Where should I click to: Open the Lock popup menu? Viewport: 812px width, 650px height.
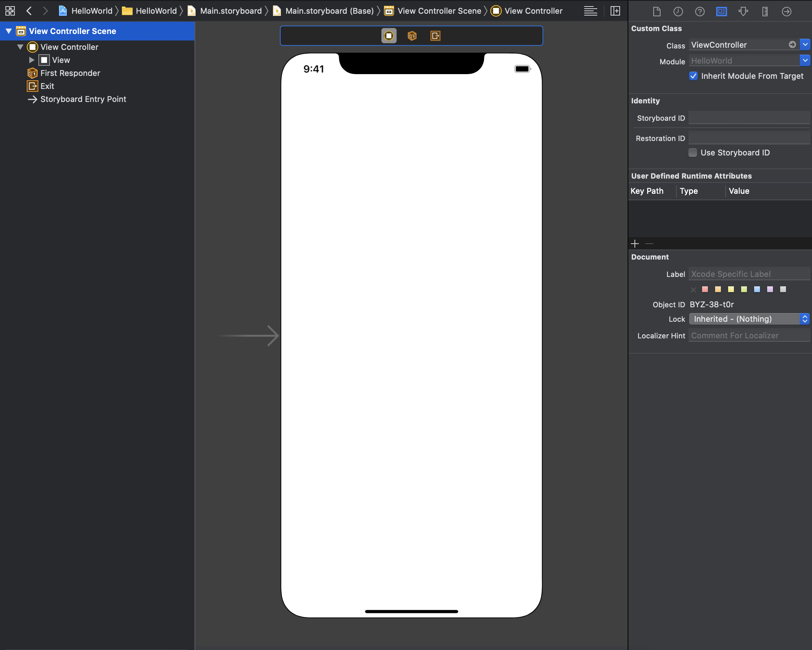click(749, 319)
